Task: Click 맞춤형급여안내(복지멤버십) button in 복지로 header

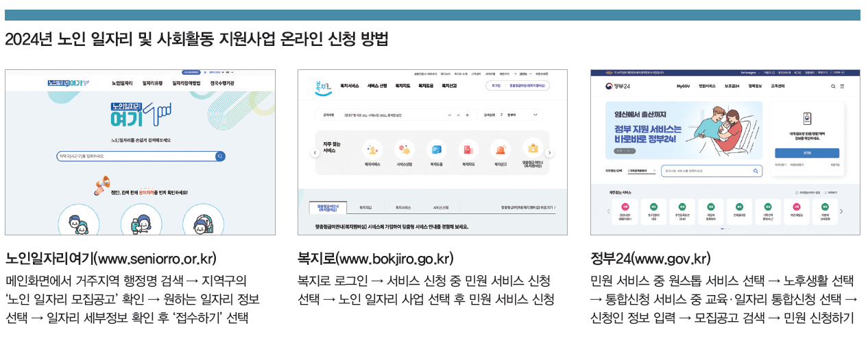Action: (528, 86)
